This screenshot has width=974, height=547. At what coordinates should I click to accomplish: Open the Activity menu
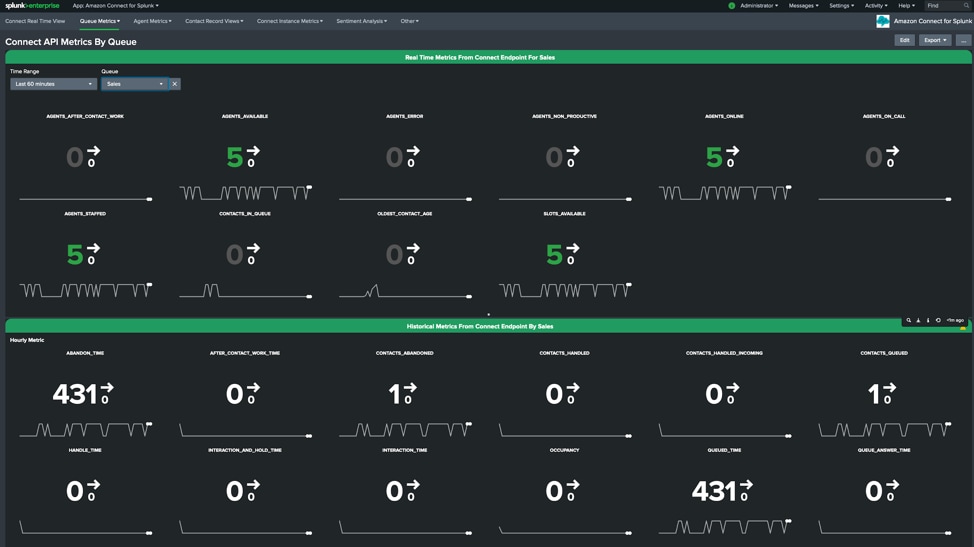876,6
